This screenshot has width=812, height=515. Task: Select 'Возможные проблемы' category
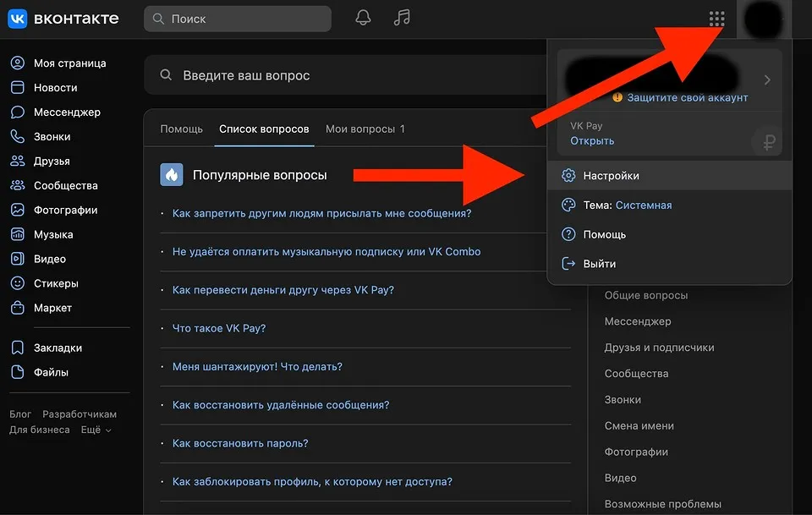point(663,504)
